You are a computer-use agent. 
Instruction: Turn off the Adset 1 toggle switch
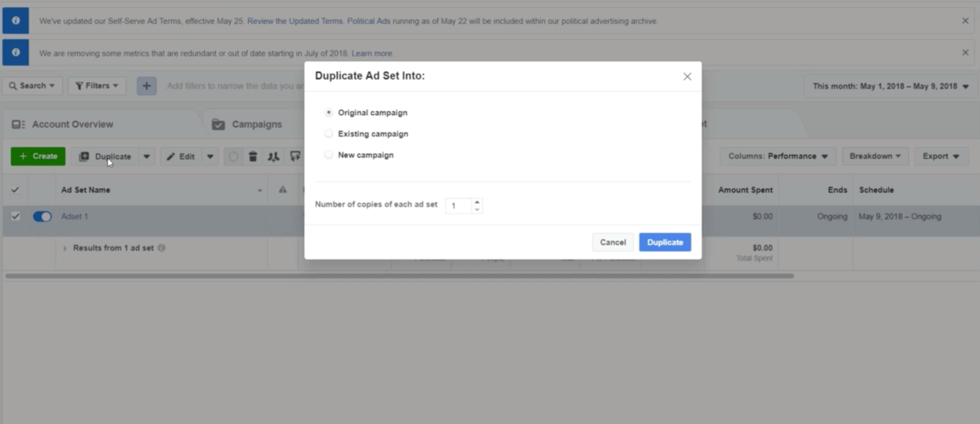(x=42, y=216)
